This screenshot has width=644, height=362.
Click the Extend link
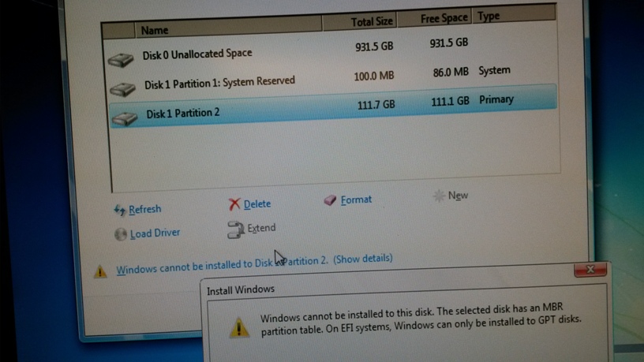(261, 228)
